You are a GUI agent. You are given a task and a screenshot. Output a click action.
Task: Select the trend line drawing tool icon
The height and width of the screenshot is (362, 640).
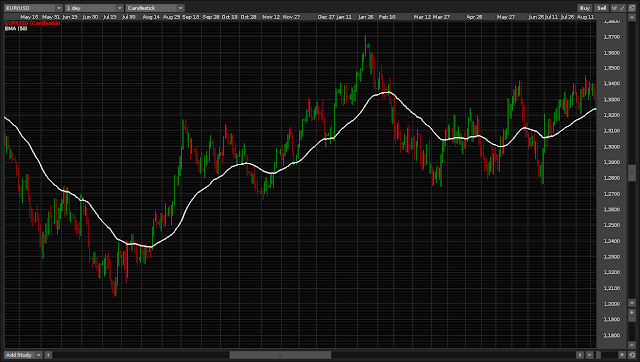622,8
